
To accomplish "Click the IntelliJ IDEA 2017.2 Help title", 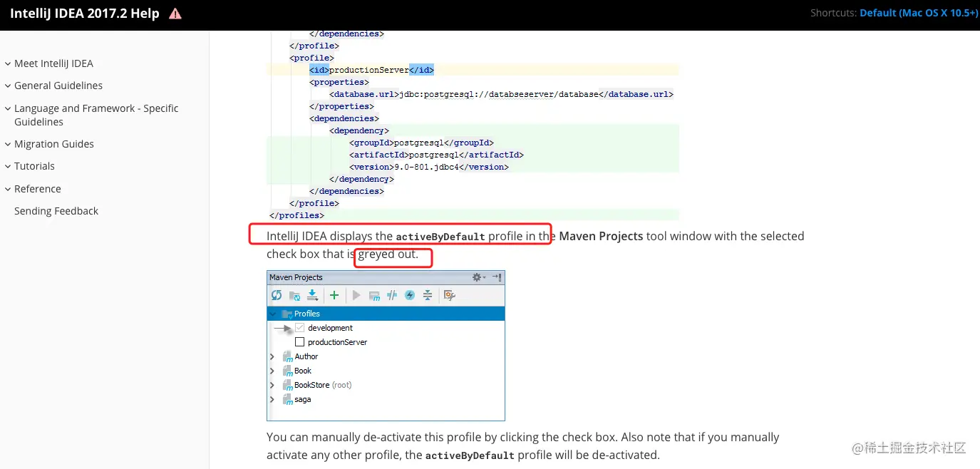I will (x=85, y=14).
